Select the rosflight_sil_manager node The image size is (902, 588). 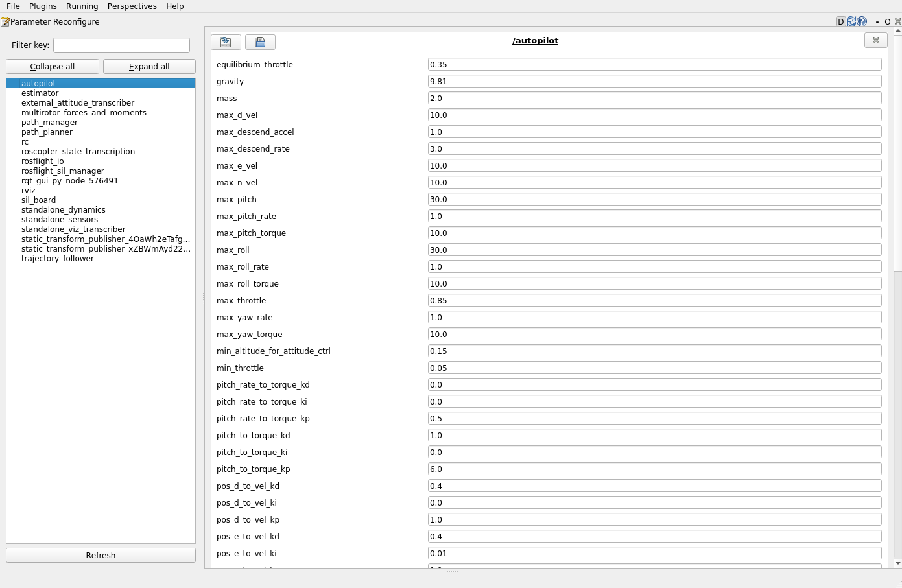(63, 171)
